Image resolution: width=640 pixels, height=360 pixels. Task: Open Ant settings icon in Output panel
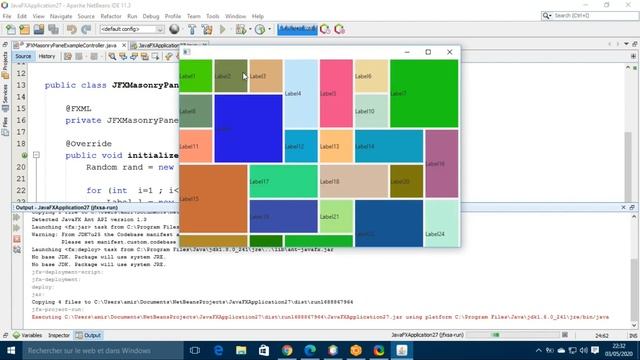(x=17, y=249)
